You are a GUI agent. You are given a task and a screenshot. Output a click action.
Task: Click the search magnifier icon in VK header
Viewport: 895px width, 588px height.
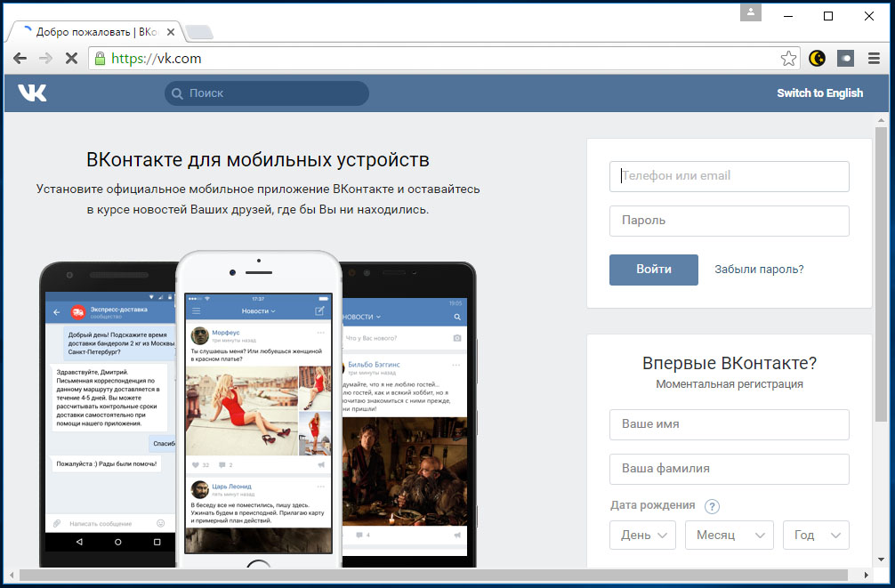point(178,93)
